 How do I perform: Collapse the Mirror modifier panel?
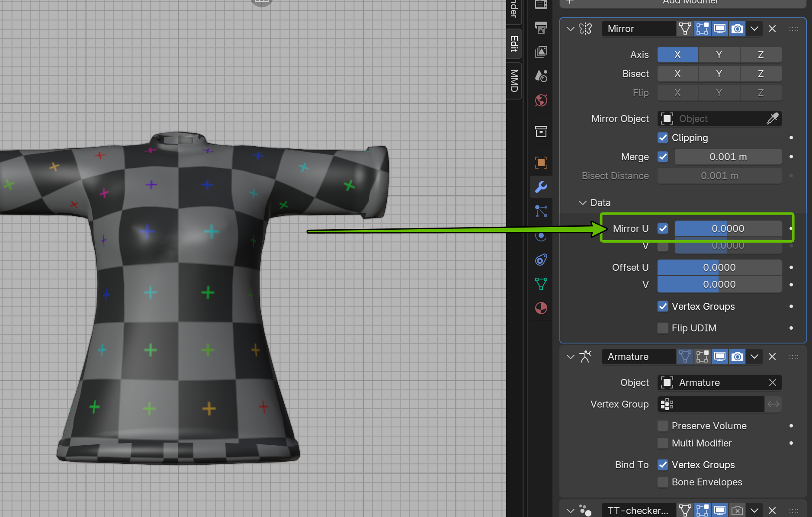point(570,29)
